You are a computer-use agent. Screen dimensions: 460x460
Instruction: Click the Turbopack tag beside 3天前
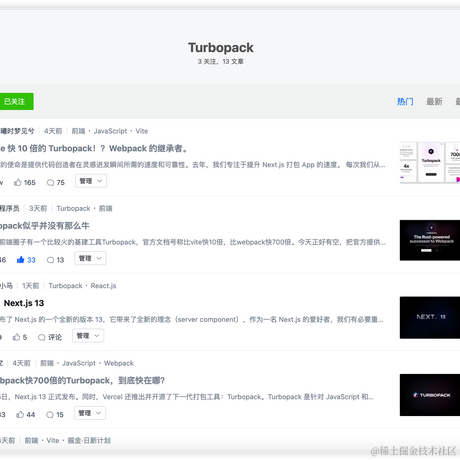73,208
